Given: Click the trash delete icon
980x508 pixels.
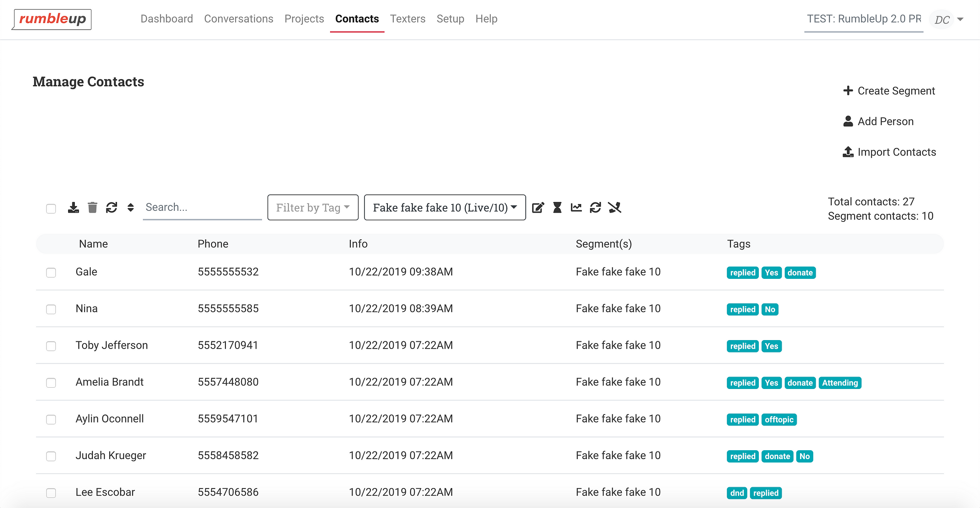Looking at the screenshot, I should (92, 207).
